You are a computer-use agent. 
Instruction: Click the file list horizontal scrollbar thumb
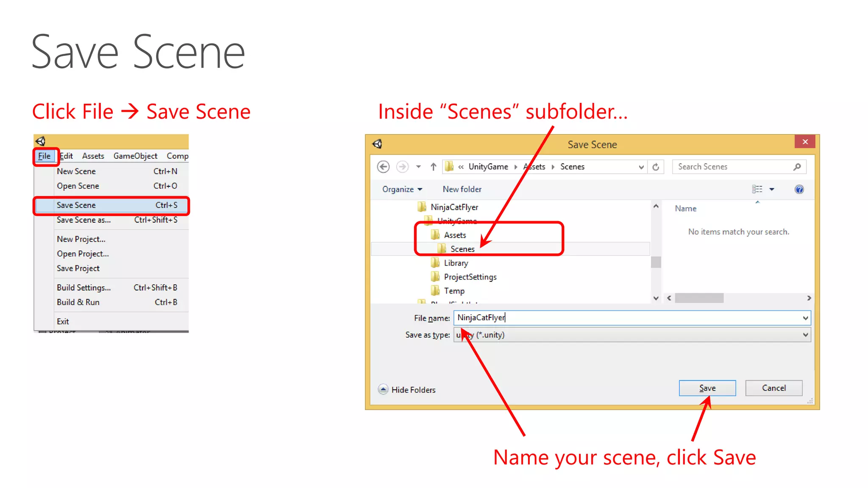click(699, 298)
